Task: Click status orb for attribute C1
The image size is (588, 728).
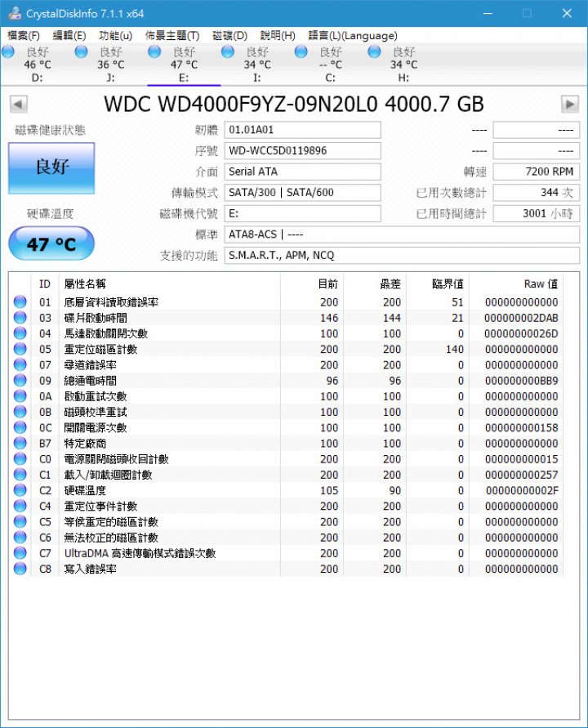Action: coord(20,475)
